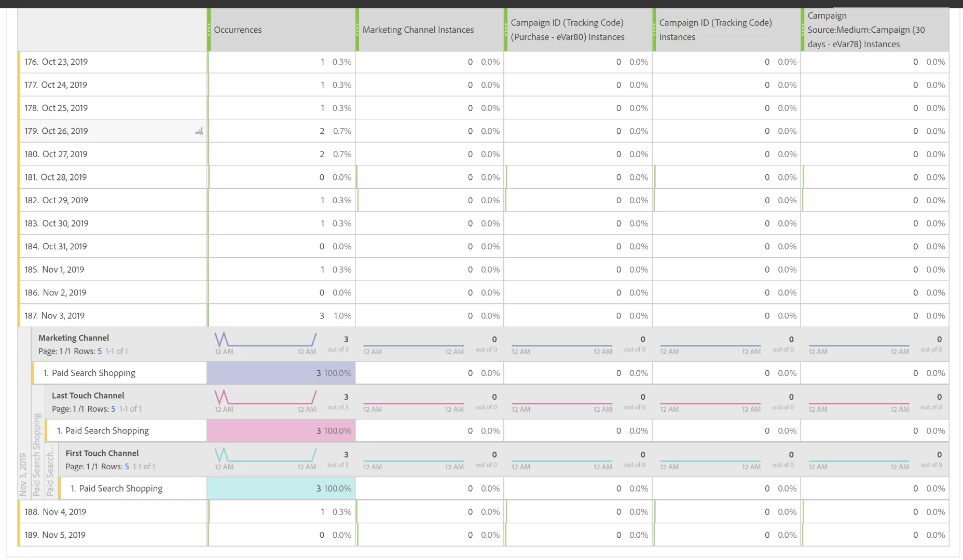963x560 pixels.
Task: Change rows count 5 in First Touch Channel breakdown
Action: coord(127,467)
